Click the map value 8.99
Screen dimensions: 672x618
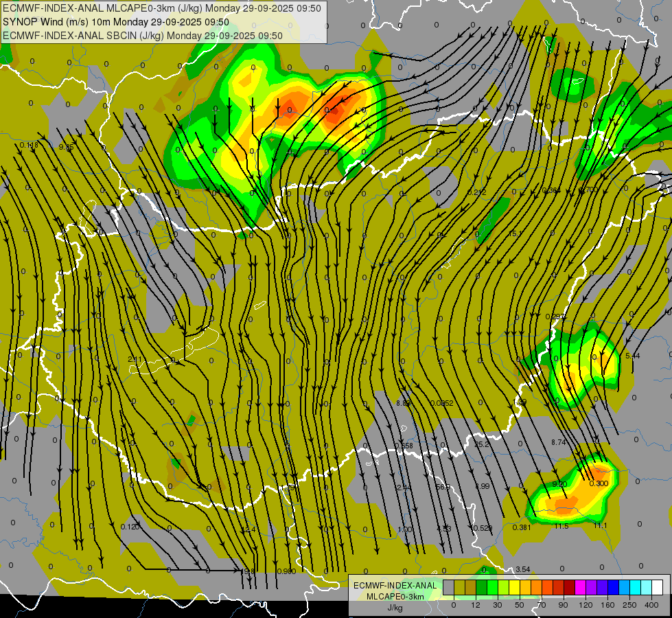coord(482,486)
